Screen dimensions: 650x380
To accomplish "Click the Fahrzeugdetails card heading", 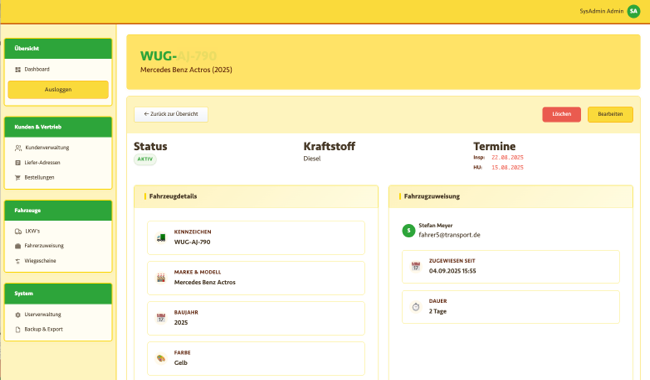I will [x=173, y=196].
